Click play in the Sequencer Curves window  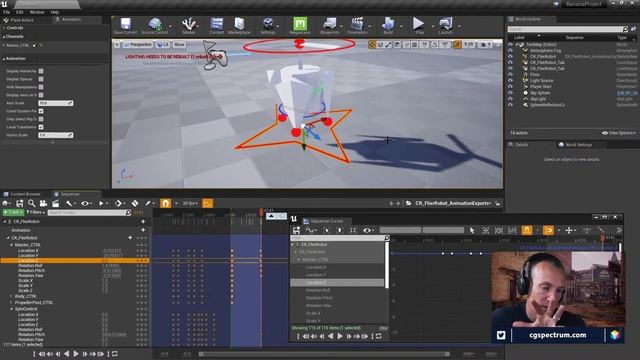[340, 336]
